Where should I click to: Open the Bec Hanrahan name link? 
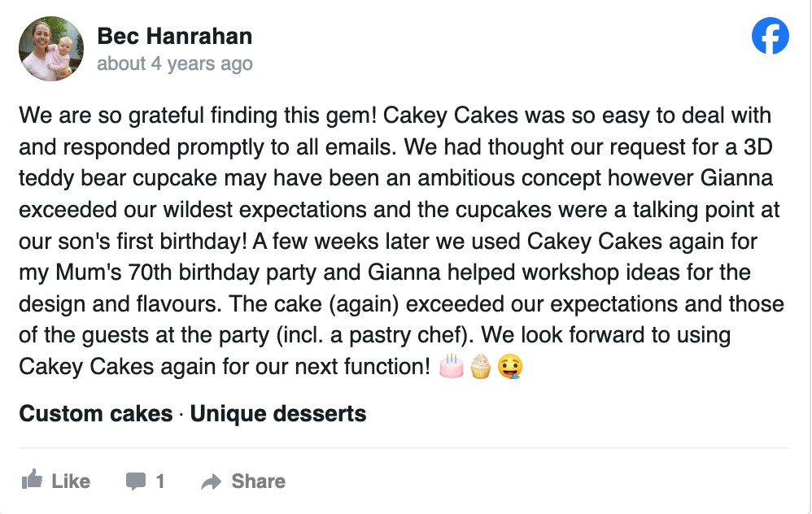click(174, 36)
